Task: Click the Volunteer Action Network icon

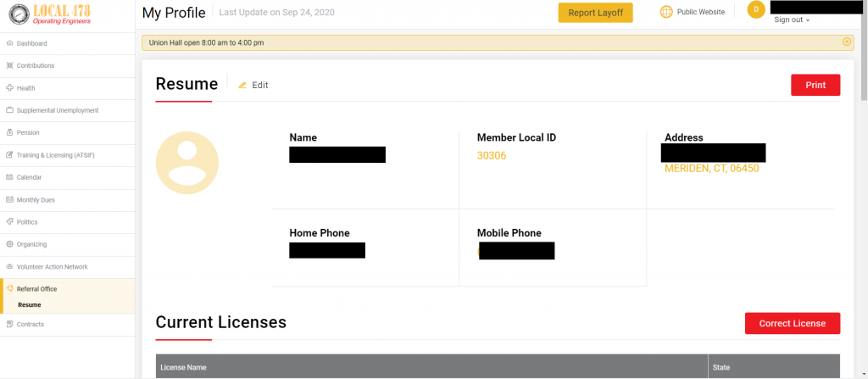Action: tap(9, 266)
